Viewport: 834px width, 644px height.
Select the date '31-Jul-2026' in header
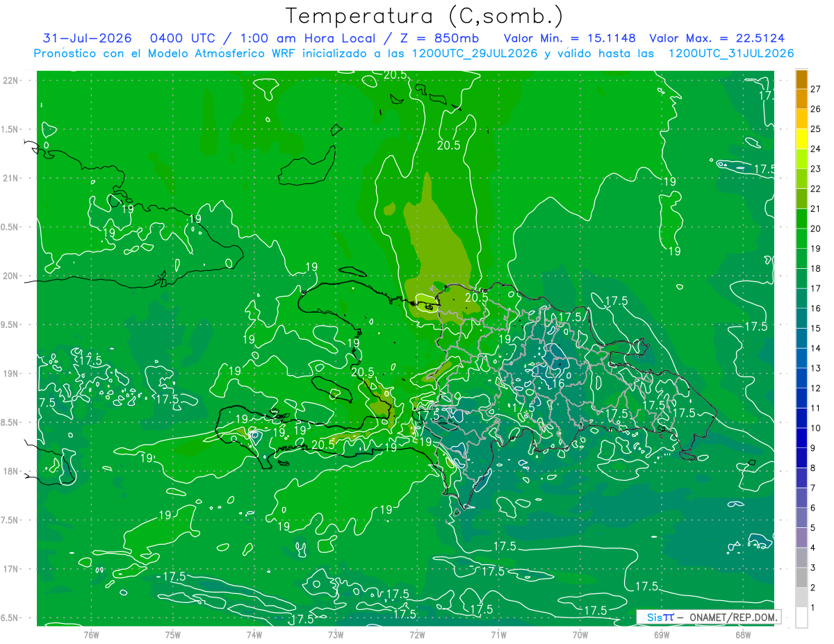point(85,38)
